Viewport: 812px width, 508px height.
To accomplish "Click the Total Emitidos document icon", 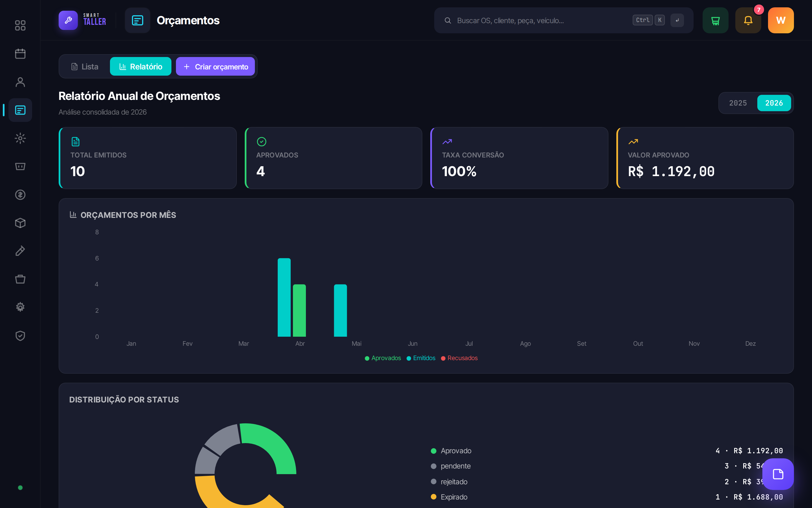I will tap(76, 141).
